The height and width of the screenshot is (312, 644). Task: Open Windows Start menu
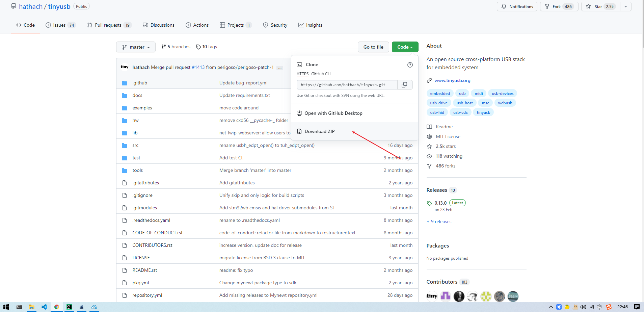(x=6, y=307)
